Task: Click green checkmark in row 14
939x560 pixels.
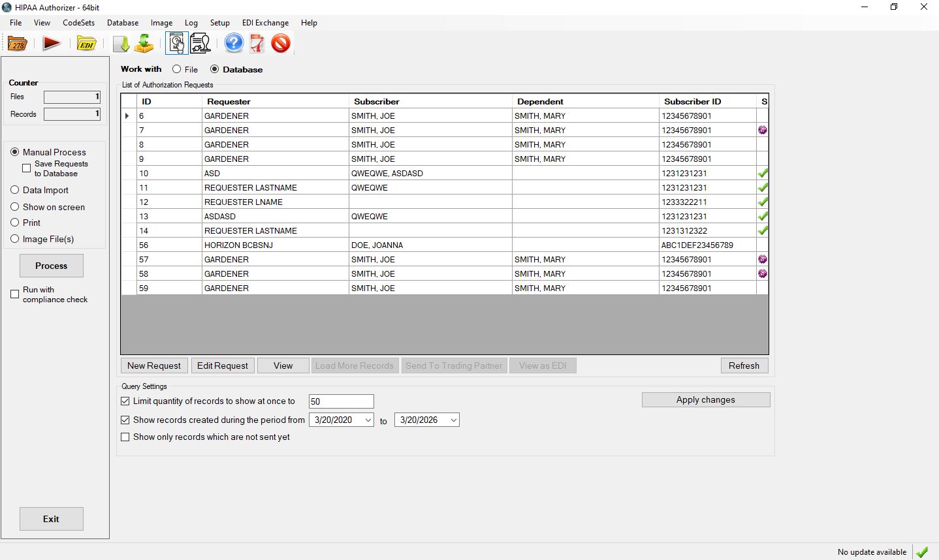Action: [x=762, y=230]
